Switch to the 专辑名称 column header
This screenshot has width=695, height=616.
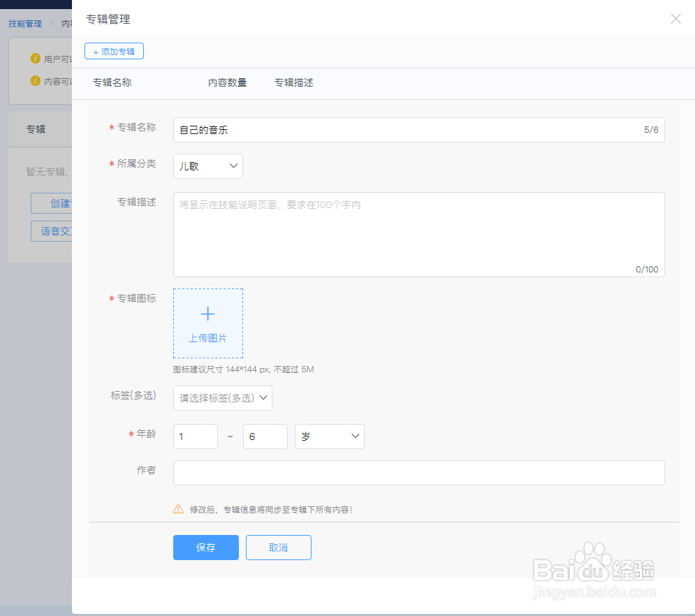(111, 82)
